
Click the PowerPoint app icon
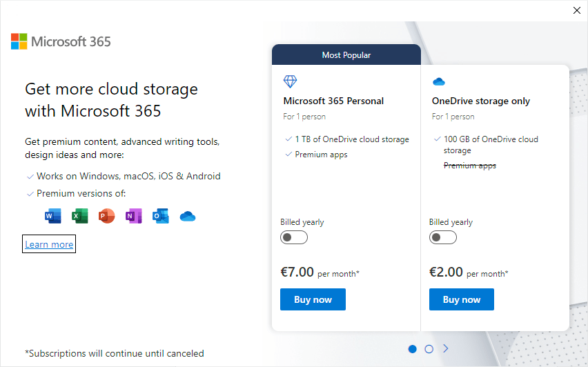point(106,217)
